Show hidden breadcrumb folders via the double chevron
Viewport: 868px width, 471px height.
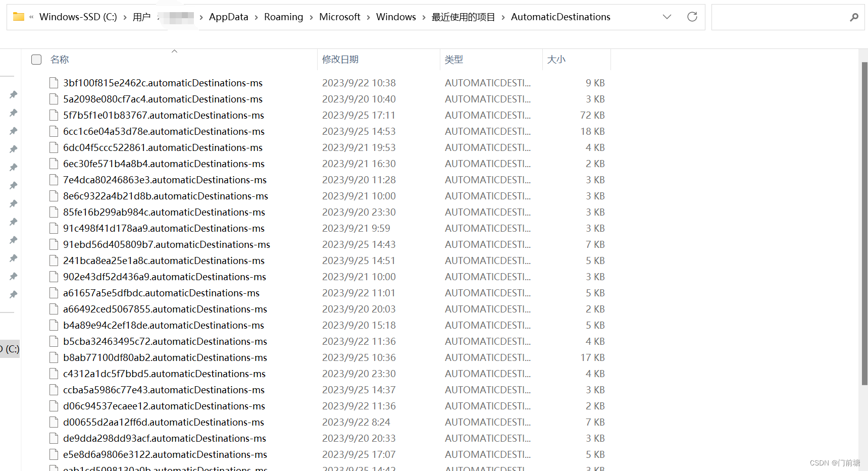[31, 17]
